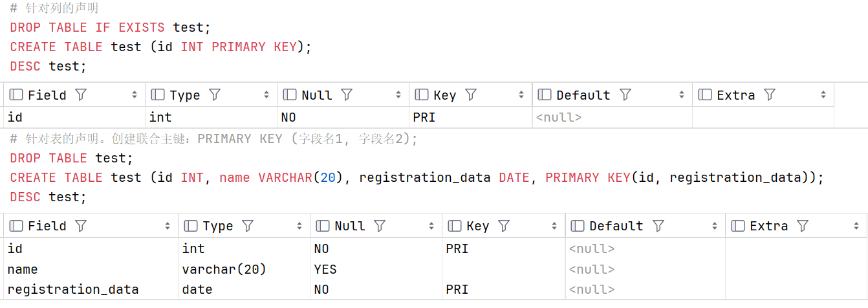Viewport: 868px width, 308px height.
Task: Click column icon beside Default in first table
Action: coord(545,95)
